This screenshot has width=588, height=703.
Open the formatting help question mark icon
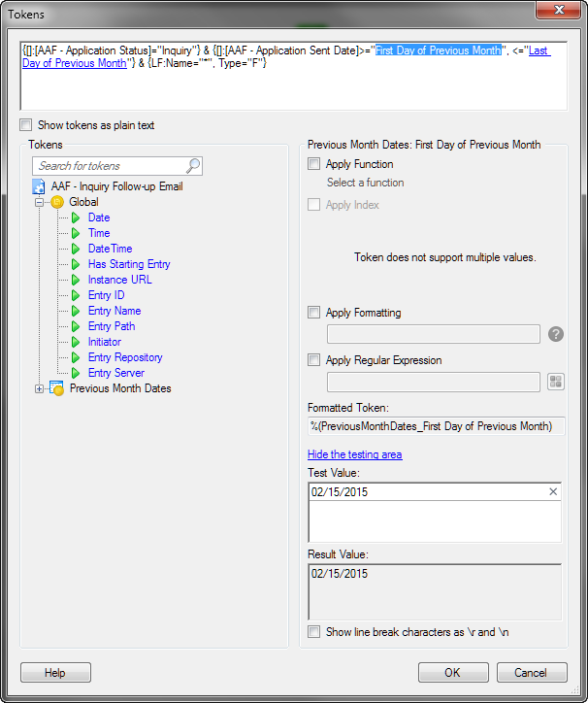pos(556,334)
